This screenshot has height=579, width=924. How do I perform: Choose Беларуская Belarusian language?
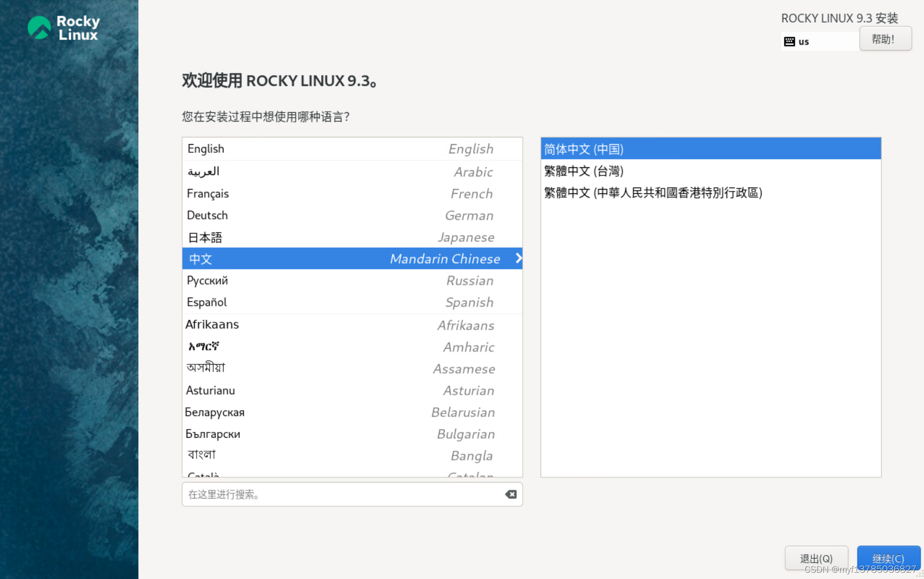(x=352, y=412)
